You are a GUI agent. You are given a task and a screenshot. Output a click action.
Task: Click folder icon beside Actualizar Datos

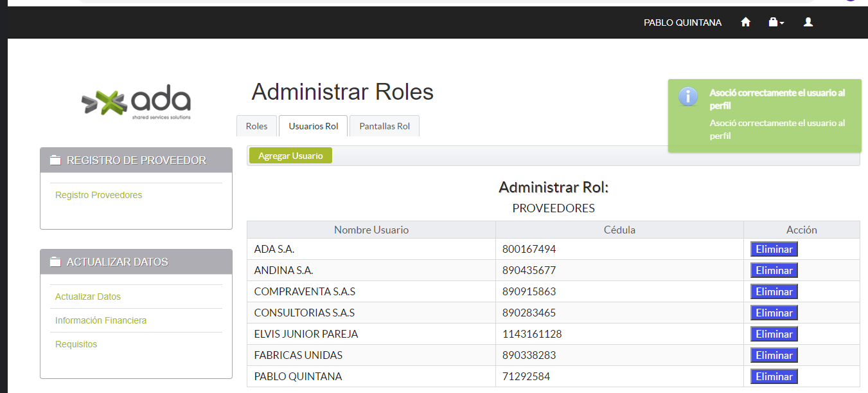(55, 262)
